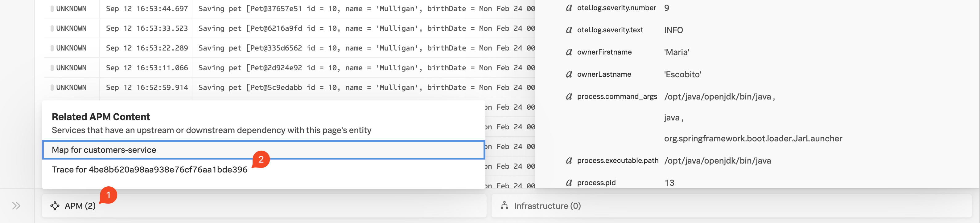Click log message for Pet@2d924e92
The width and height of the screenshot is (980, 223).
(x=366, y=68)
